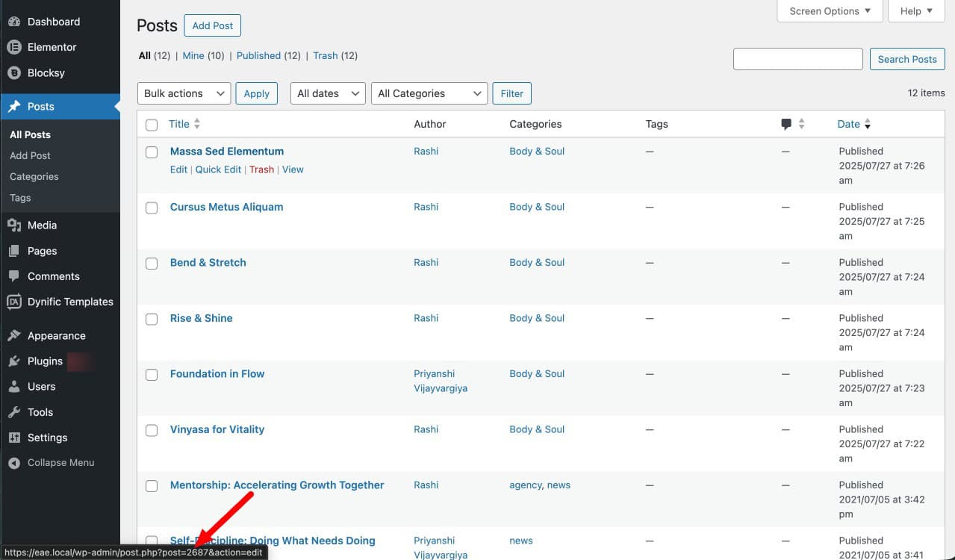Screen dimensions: 955x560
Task: Click View link under Massa Sed Elementum
Action: (293, 169)
